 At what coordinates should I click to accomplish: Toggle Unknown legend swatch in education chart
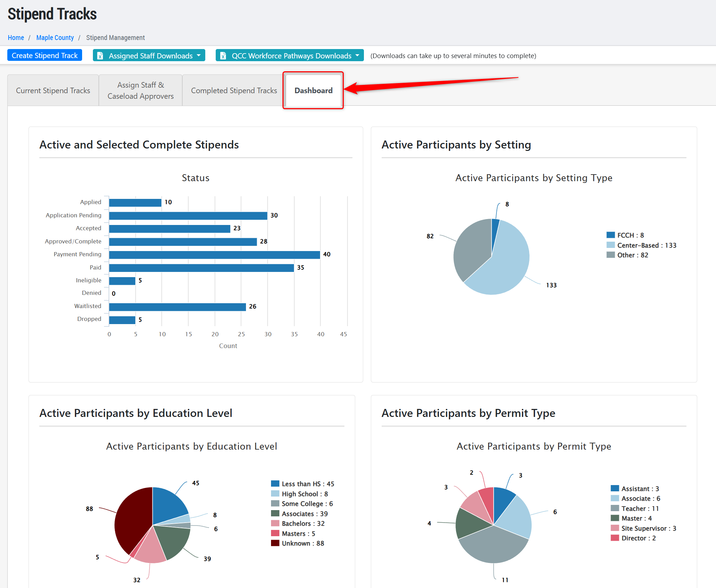[x=275, y=543]
